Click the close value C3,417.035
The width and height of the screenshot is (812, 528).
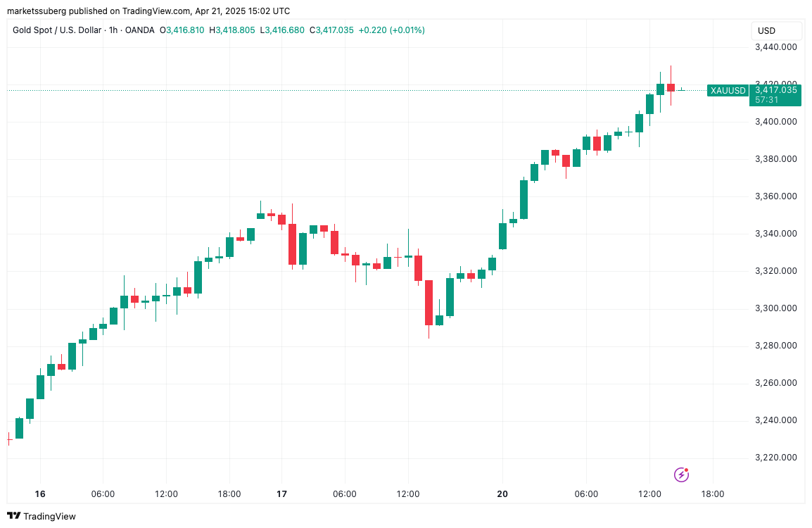(x=331, y=30)
